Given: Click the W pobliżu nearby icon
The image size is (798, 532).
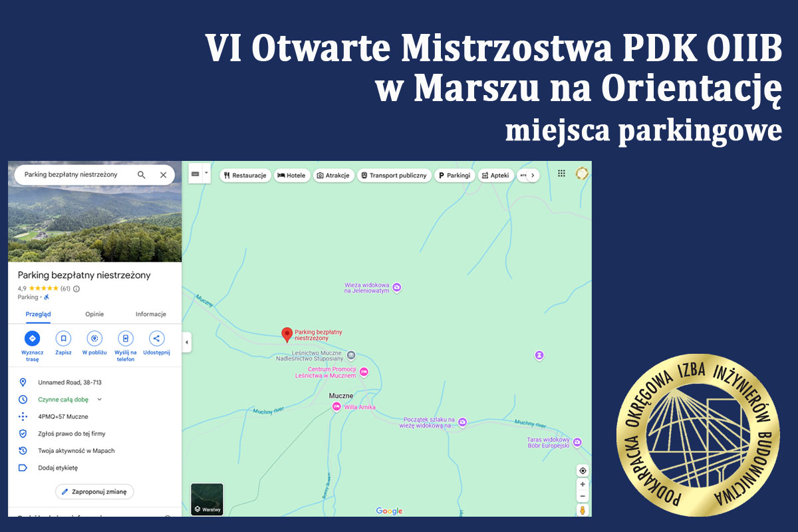Looking at the screenshot, I should (x=94, y=338).
